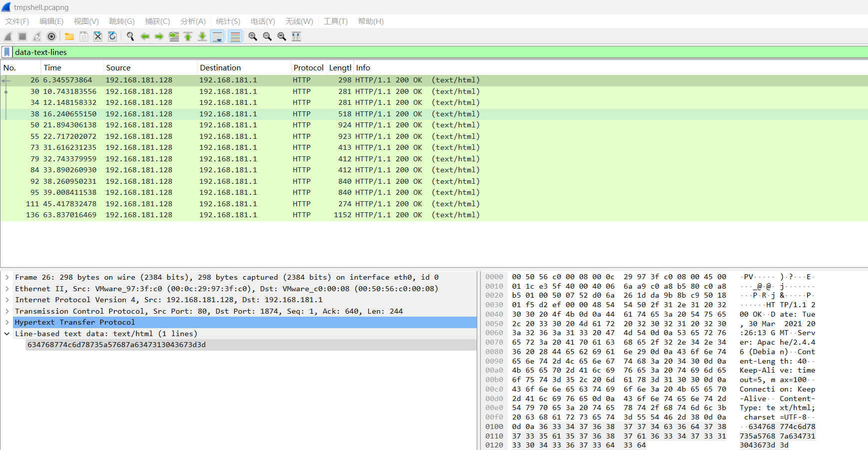Viewport: 868px width, 450px height.
Task: Select packet number 84 row
Action: point(434,170)
